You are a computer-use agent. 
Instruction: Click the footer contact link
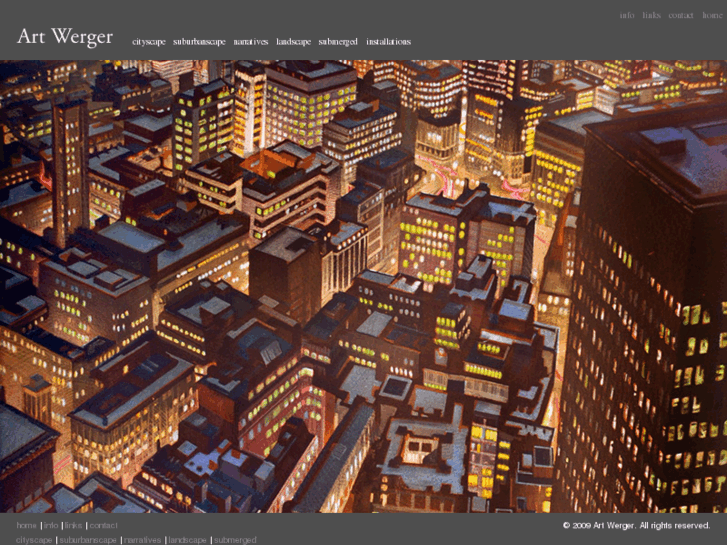(x=103, y=526)
